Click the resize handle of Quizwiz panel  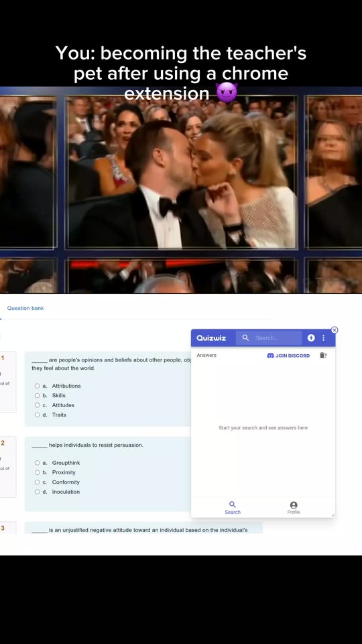click(333, 515)
